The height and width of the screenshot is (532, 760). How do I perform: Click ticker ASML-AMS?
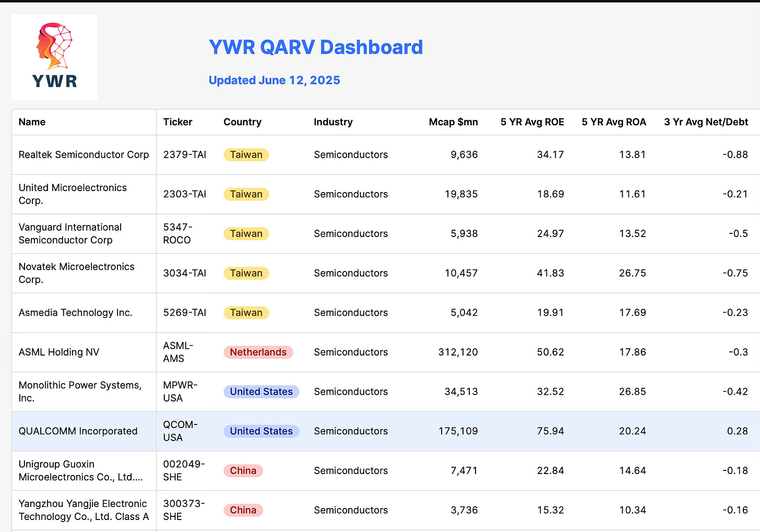point(178,352)
